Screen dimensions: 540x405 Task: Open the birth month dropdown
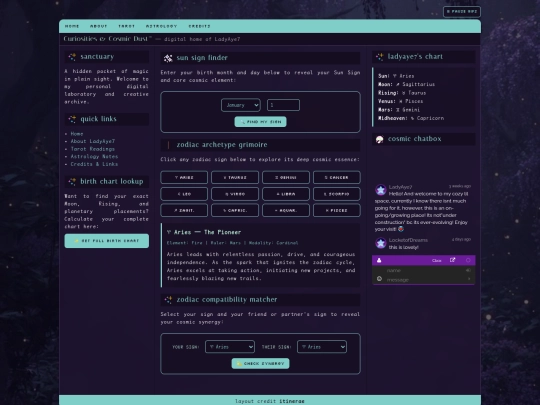(241, 105)
